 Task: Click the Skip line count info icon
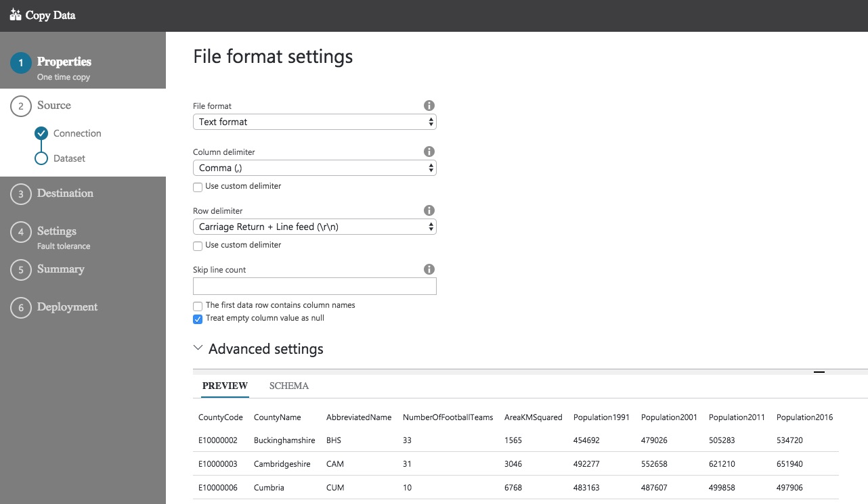click(x=429, y=269)
